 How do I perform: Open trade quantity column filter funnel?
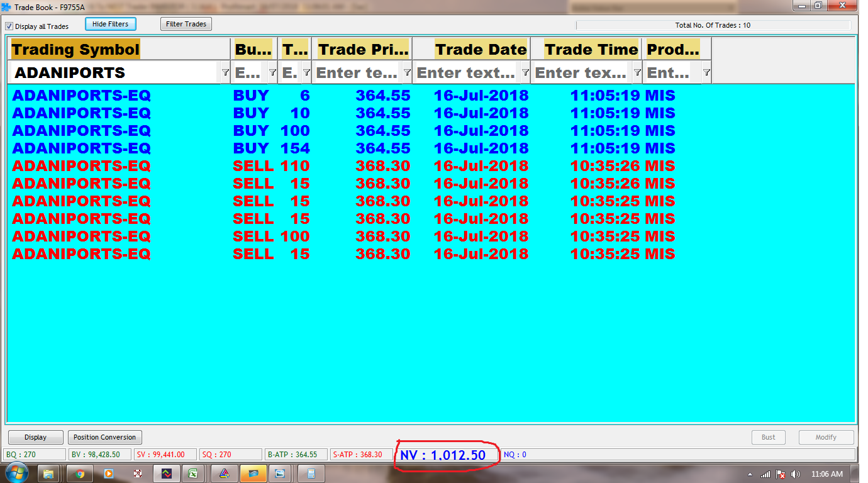306,73
